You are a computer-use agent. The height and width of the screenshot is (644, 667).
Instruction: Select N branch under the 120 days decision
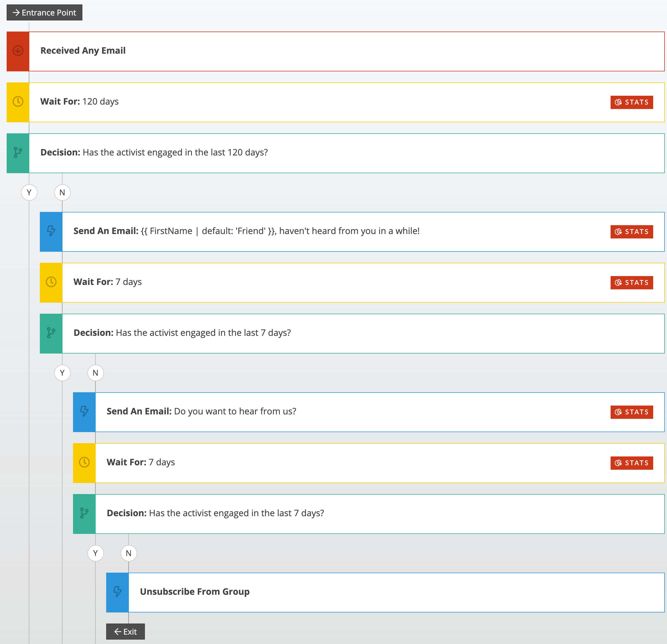62,193
